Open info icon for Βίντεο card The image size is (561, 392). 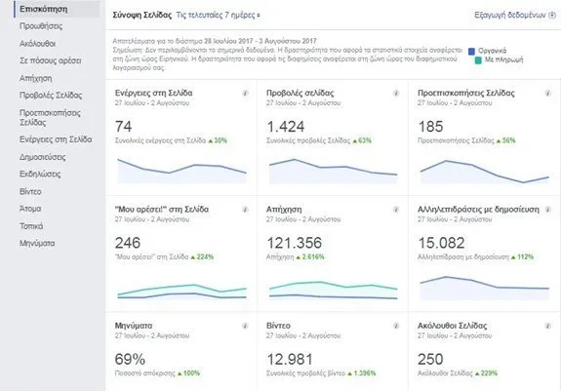396,326
